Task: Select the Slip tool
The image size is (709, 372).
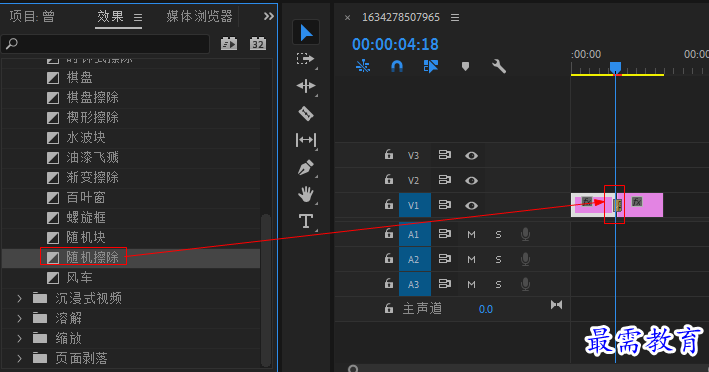Action: [306, 140]
